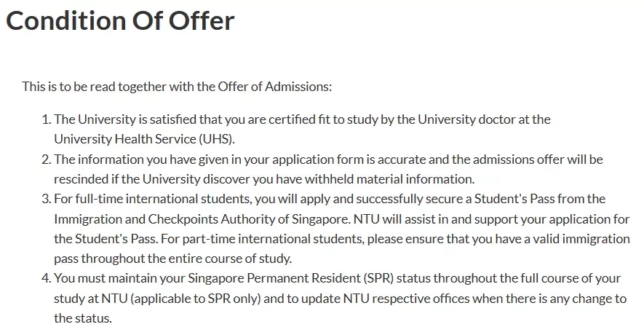This screenshot has height=327, width=644.
Task: Click 'Offer of Admissions' in intro sentence
Action: pyautogui.click(x=274, y=87)
